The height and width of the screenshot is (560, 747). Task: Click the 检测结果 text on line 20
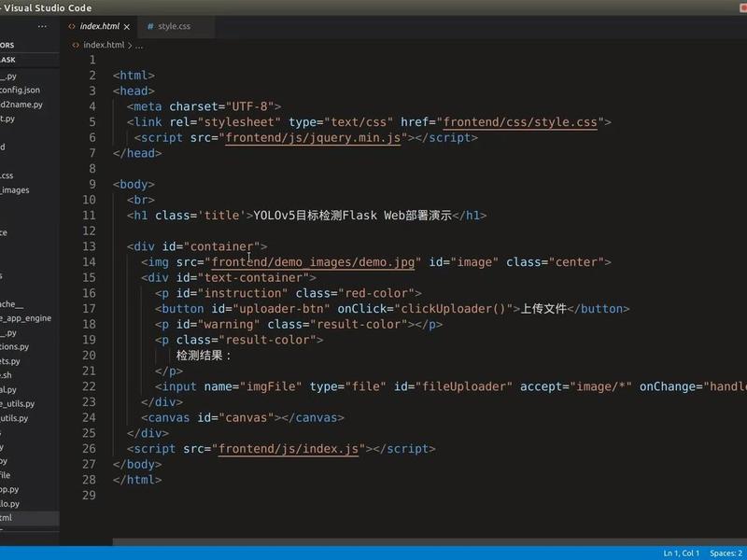pyautogui.click(x=199, y=356)
